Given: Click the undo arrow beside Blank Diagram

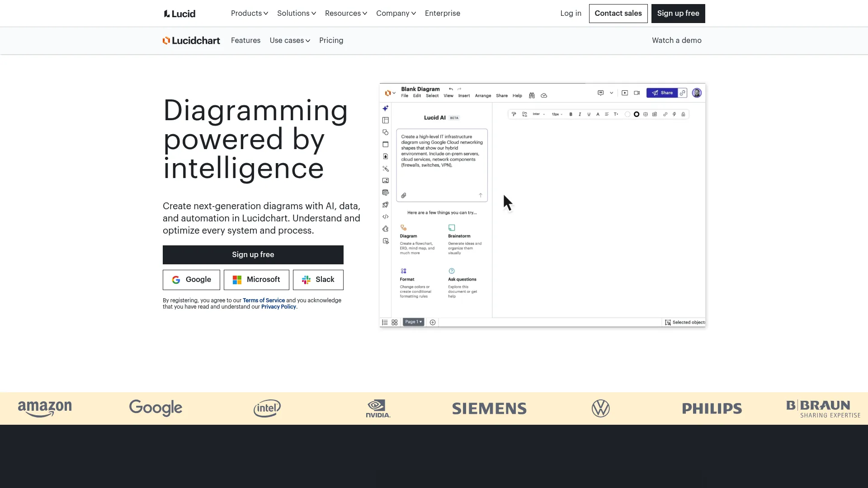Looking at the screenshot, I should [451, 89].
